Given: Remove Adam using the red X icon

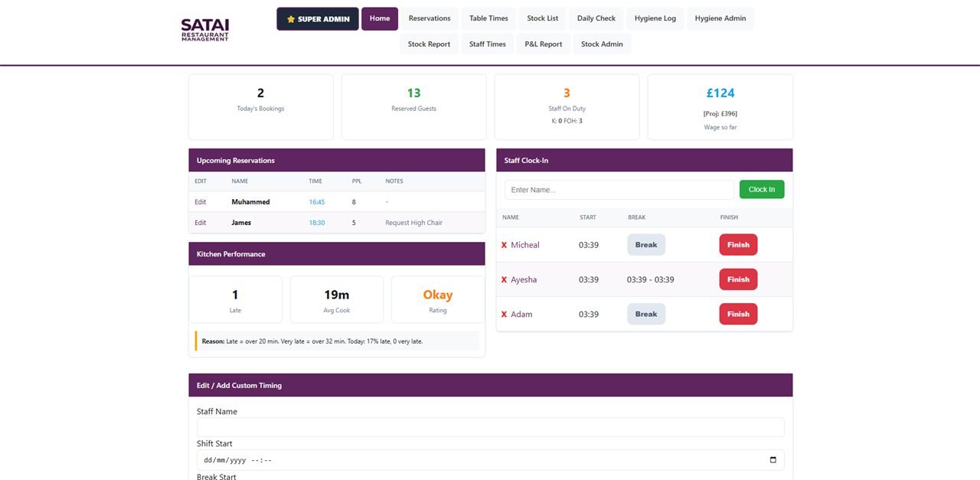Looking at the screenshot, I should click(504, 314).
